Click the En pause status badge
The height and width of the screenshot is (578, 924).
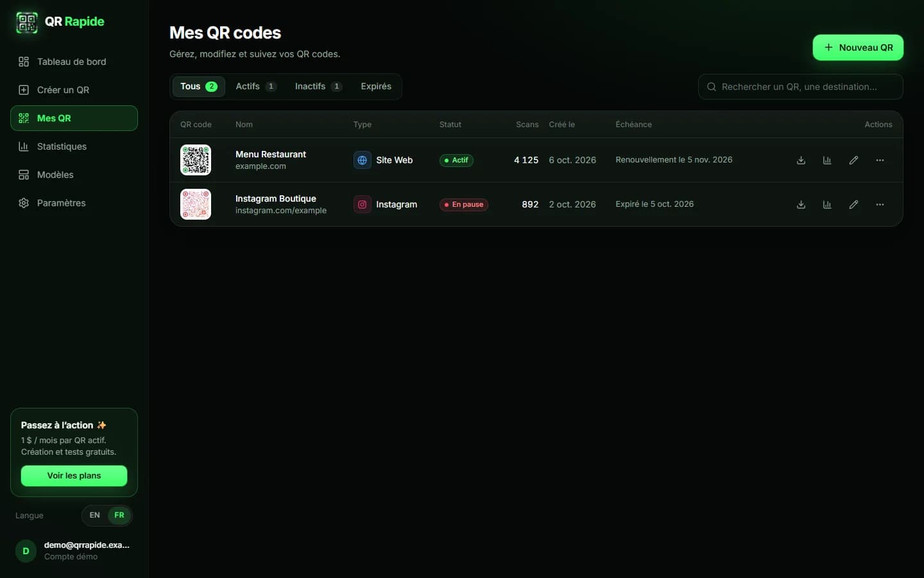click(464, 204)
